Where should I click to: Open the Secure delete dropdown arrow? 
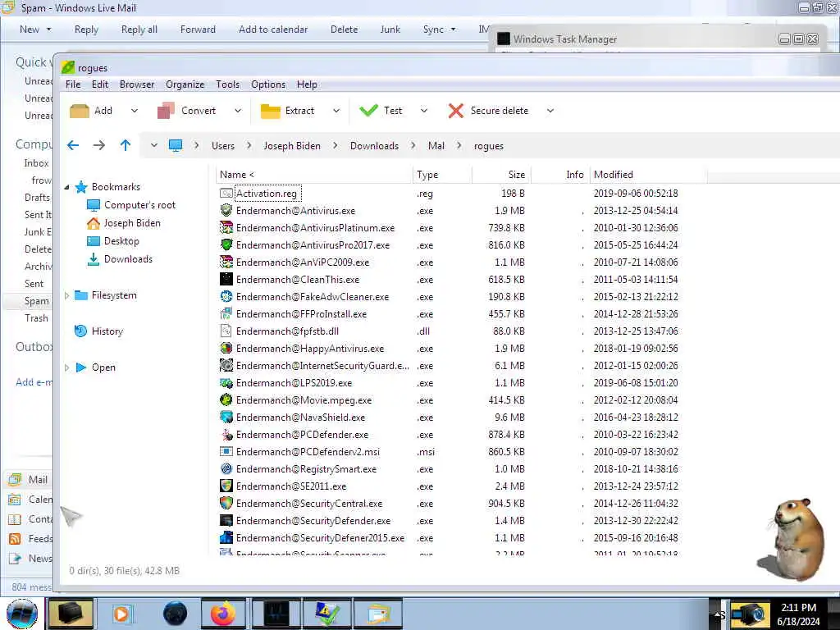coord(550,111)
